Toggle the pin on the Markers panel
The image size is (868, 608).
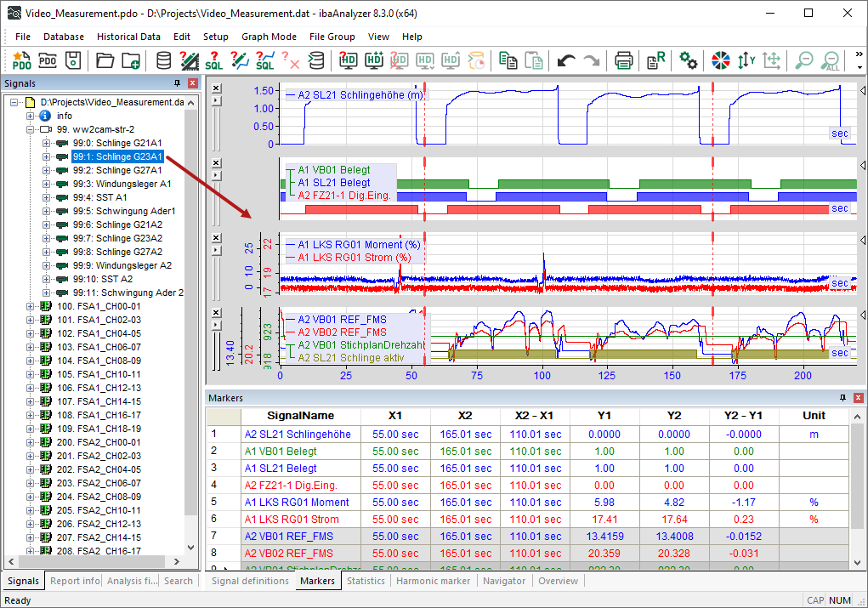843,398
